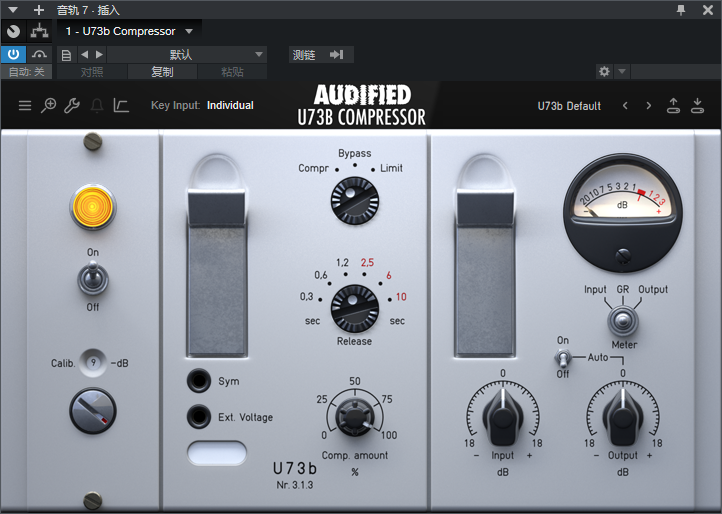Open the U73b Compressor plugin selector dropdown

128,31
